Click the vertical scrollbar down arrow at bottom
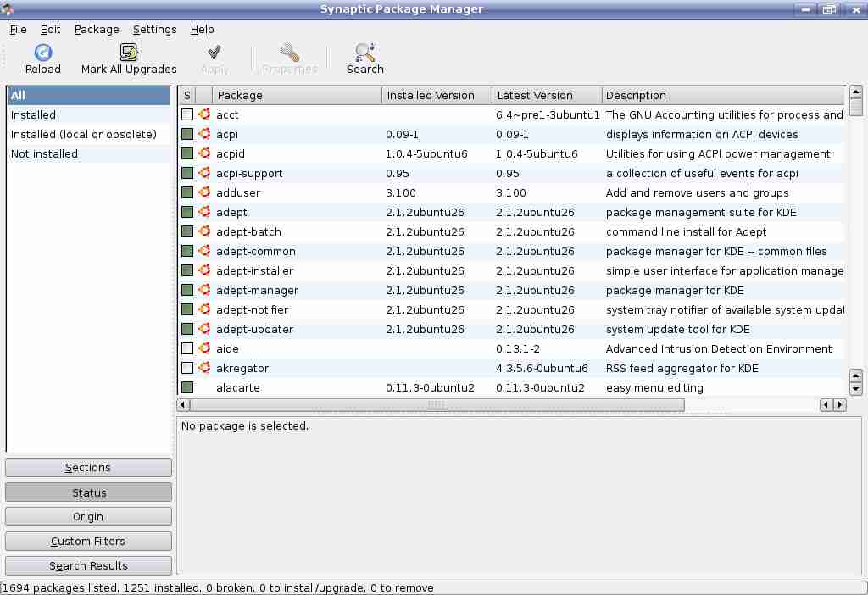Image resolution: width=868 pixels, height=595 pixels. [x=855, y=389]
